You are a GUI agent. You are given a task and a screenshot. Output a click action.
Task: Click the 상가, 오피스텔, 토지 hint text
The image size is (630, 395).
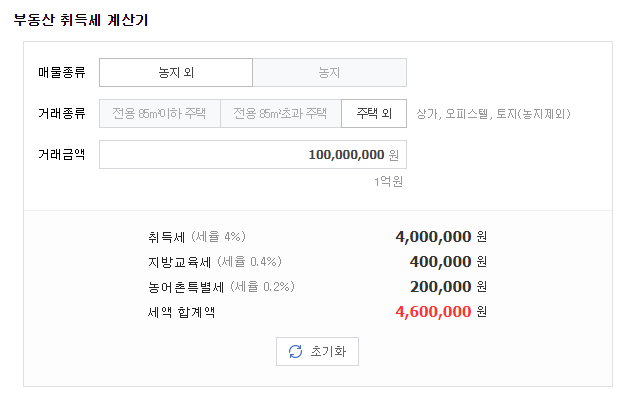tap(493, 114)
